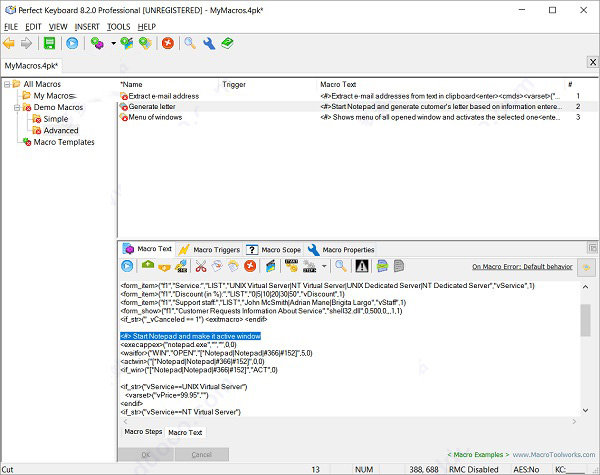600x475 pixels.
Task: Click the stop recording gear icon
Action: (x=309, y=266)
